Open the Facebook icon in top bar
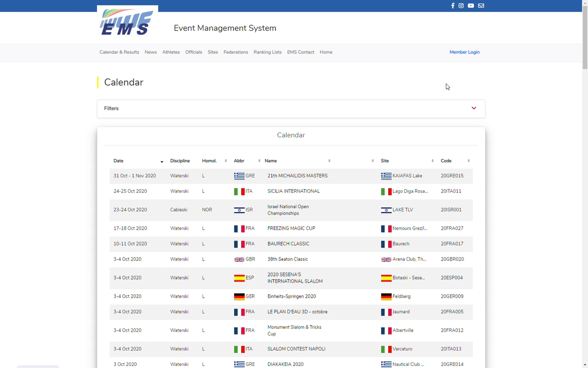 click(x=453, y=6)
